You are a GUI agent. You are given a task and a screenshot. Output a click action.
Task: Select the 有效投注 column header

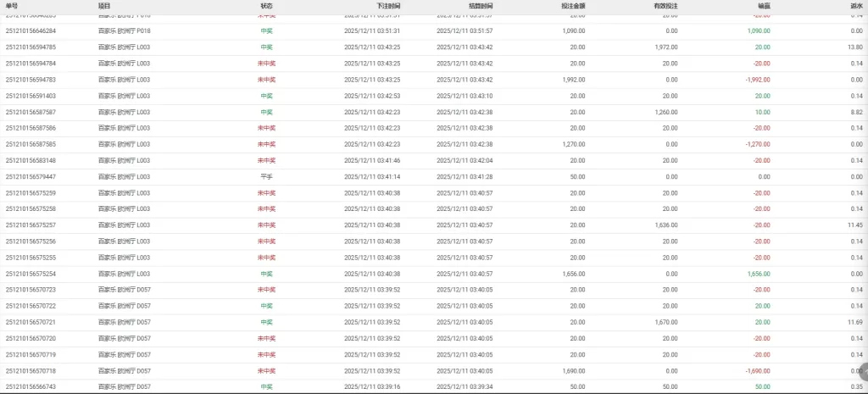coord(665,5)
